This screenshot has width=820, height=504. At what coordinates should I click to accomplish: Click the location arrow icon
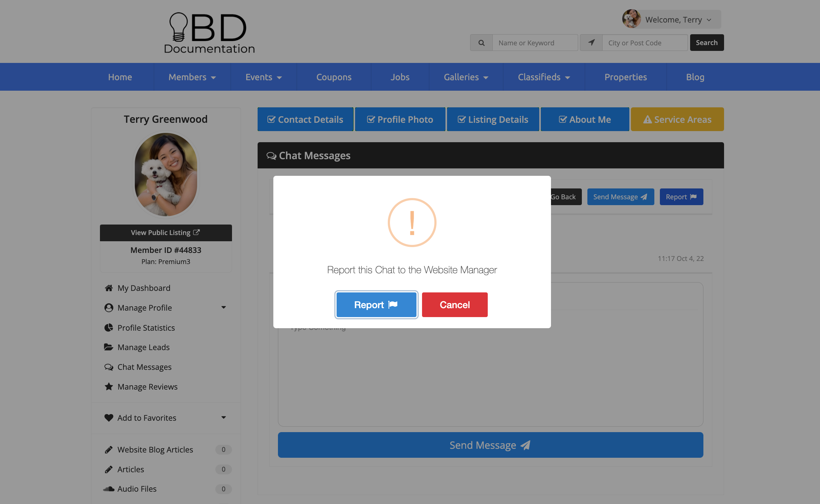pyautogui.click(x=591, y=43)
